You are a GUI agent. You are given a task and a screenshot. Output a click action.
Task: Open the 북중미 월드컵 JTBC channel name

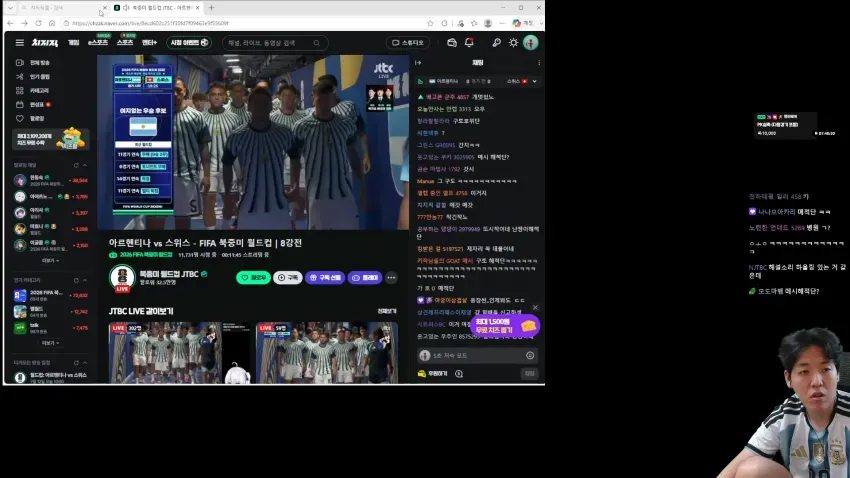tap(169, 274)
